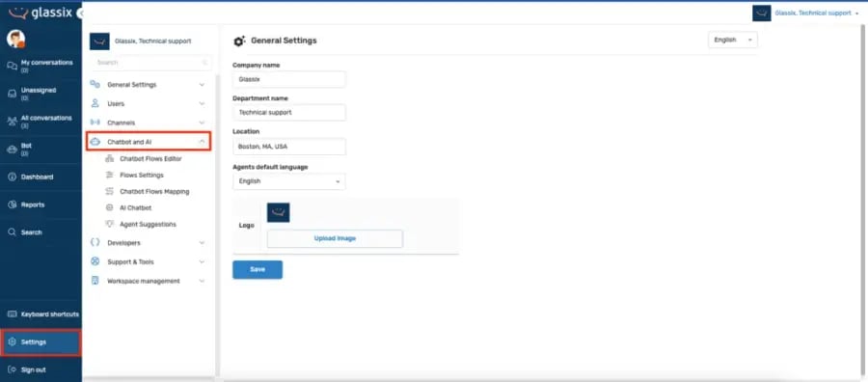Click the Company name field
This screenshot has width=868, height=382.
[x=289, y=79]
